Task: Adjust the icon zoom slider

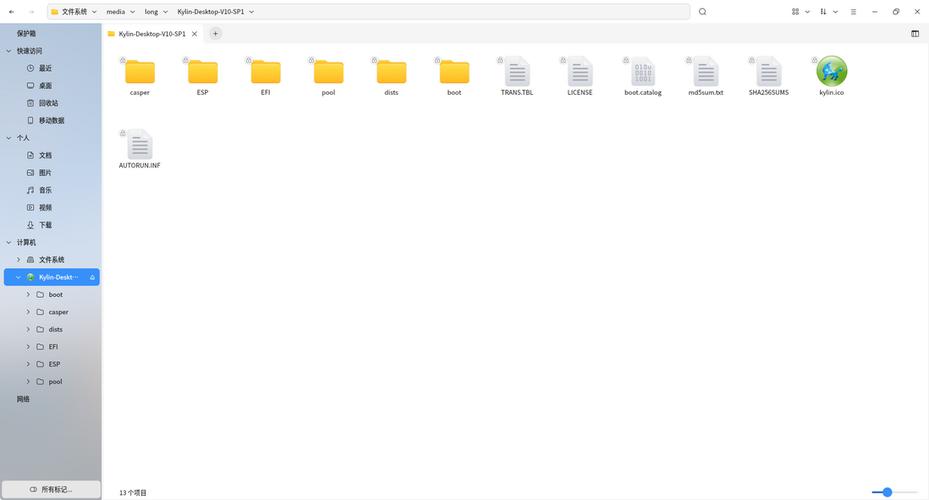Action: coord(887,492)
